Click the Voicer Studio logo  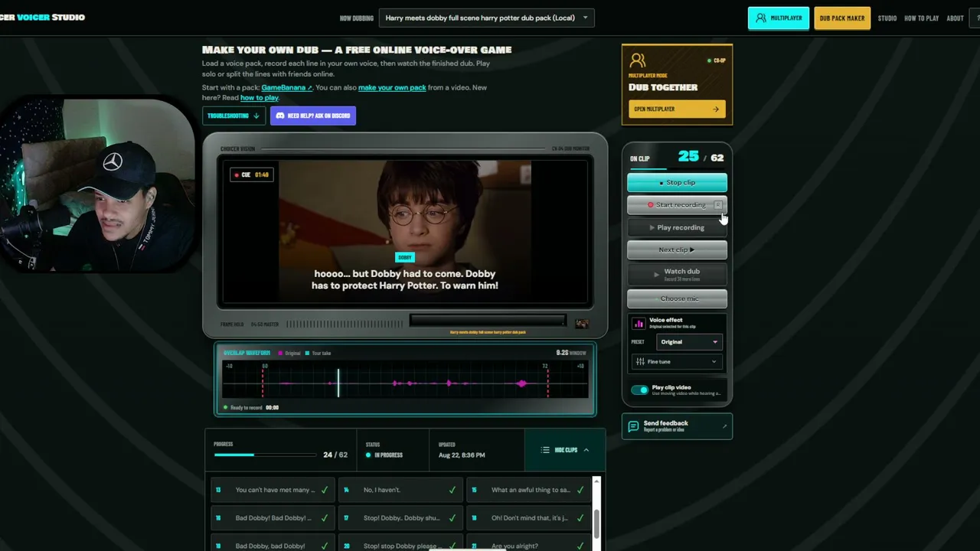42,17
